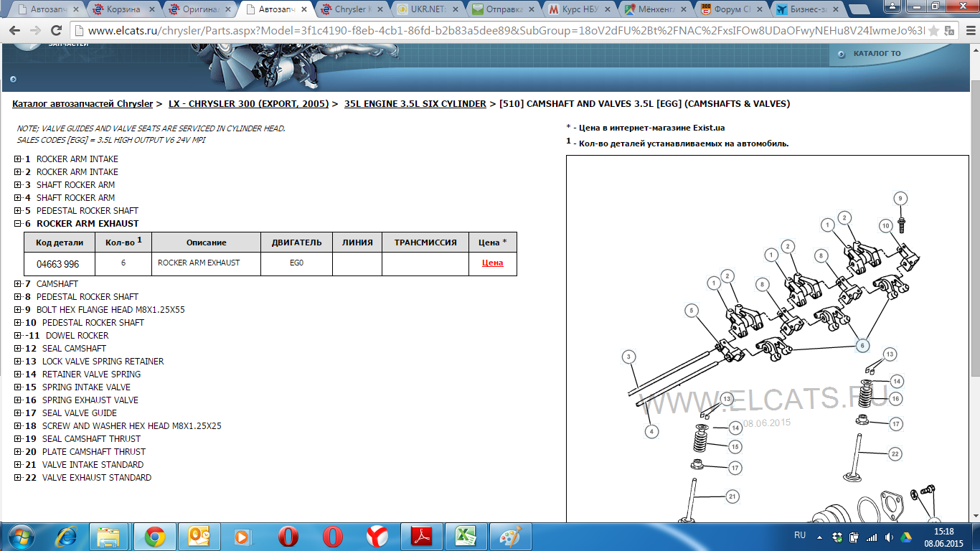Click callout number 22 in the diagram
The height and width of the screenshot is (551, 980).
tap(895, 453)
